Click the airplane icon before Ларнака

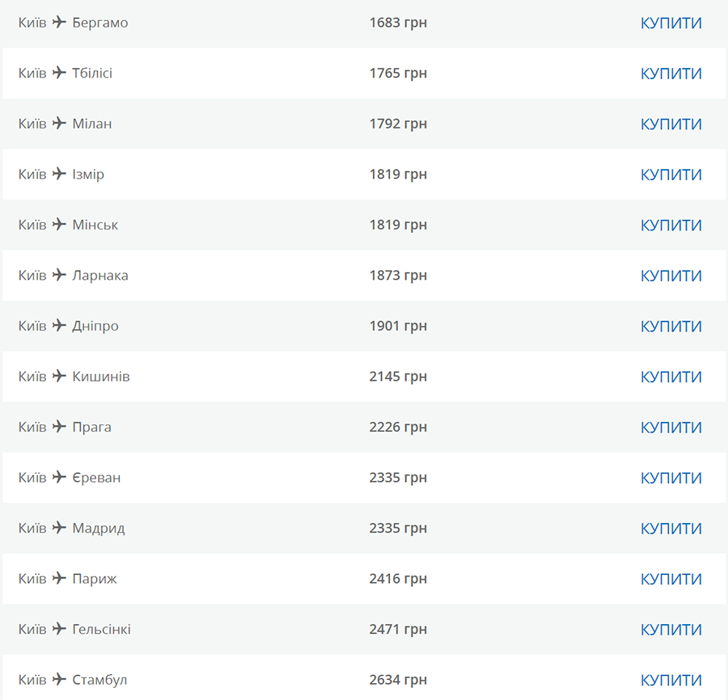click(x=59, y=275)
